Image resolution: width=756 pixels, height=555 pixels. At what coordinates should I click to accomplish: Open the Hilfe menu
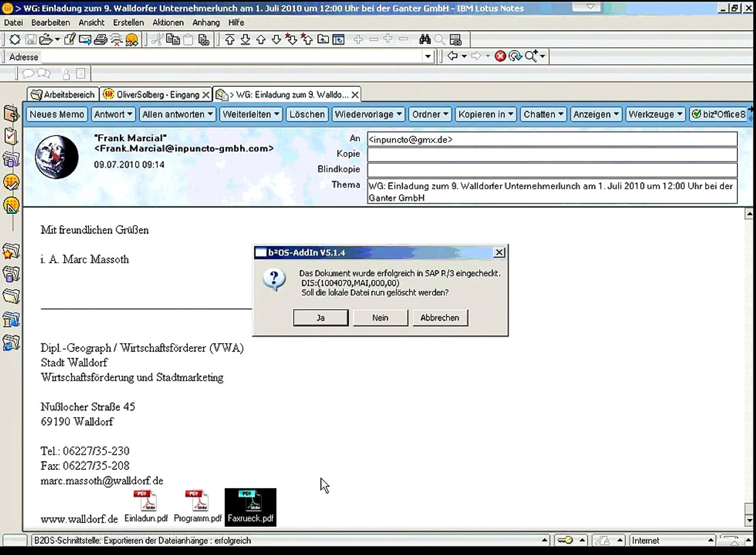(236, 23)
